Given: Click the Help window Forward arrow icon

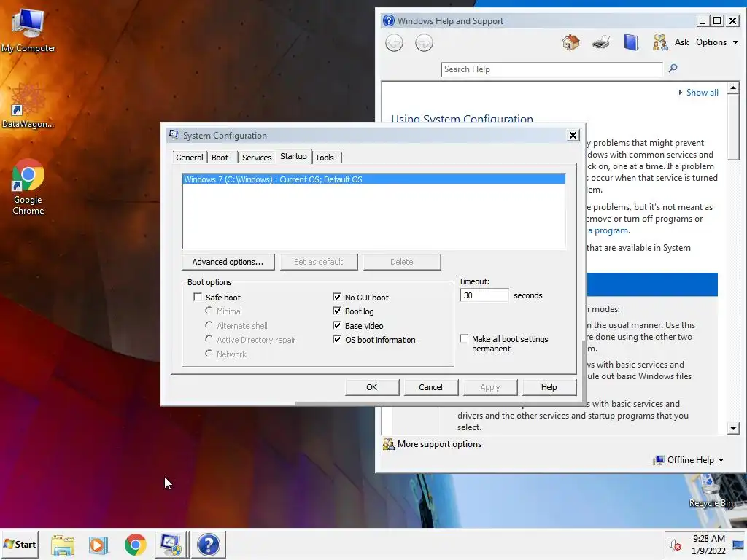Looking at the screenshot, I should [424, 43].
